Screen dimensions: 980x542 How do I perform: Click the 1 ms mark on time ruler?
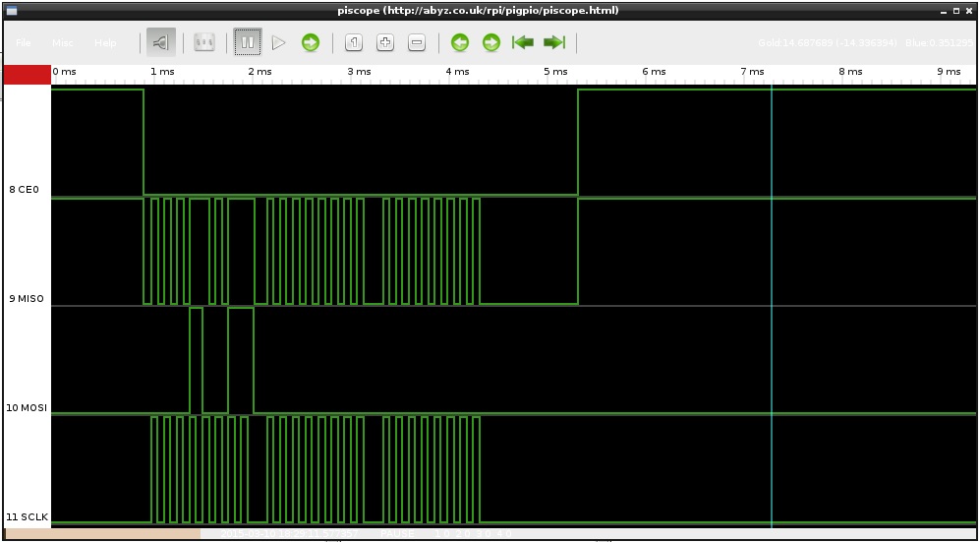162,72
